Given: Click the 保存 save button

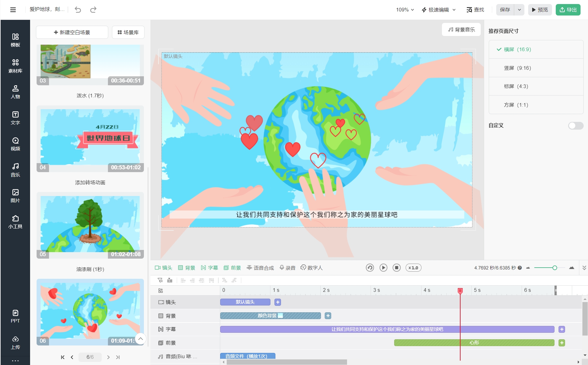Looking at the screenshot, I should [505, 10].
